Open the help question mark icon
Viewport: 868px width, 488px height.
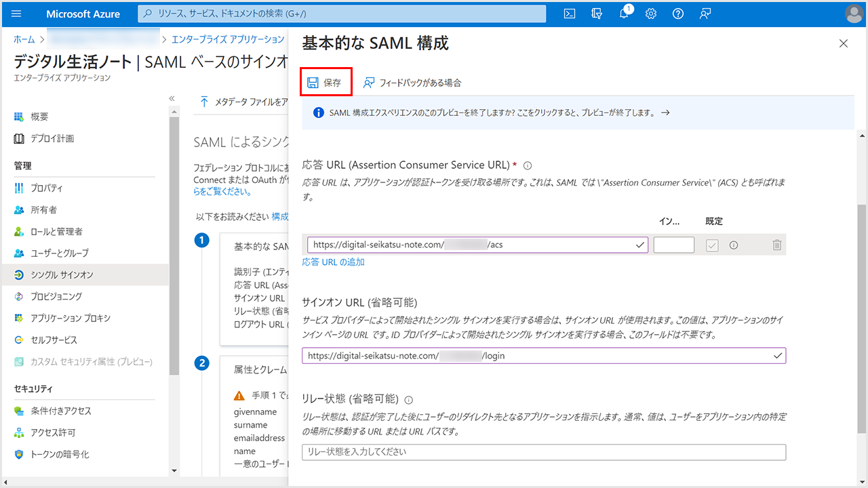pos(678,14)
